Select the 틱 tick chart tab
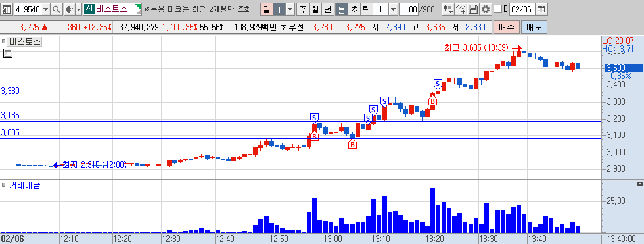Viewport: 644px width, 244px height. (x=367, y=9)
